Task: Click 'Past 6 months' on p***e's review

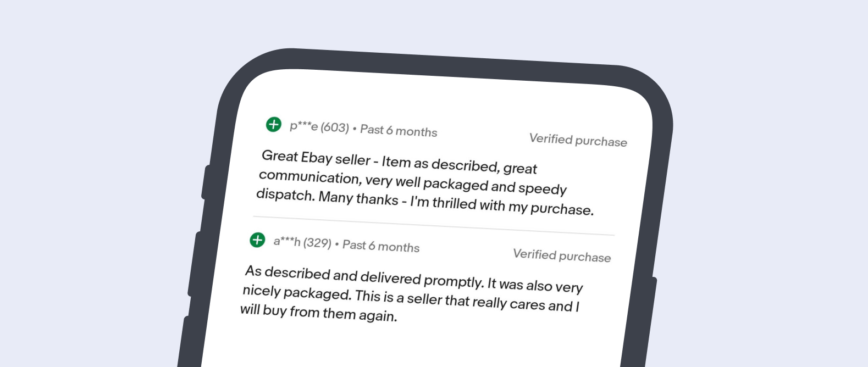Action: tap(399, 131)
